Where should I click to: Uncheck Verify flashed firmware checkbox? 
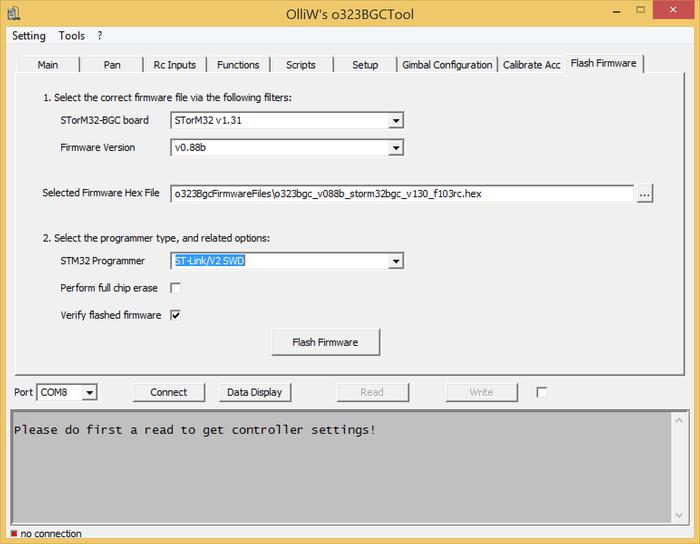(x=175, y=315)
